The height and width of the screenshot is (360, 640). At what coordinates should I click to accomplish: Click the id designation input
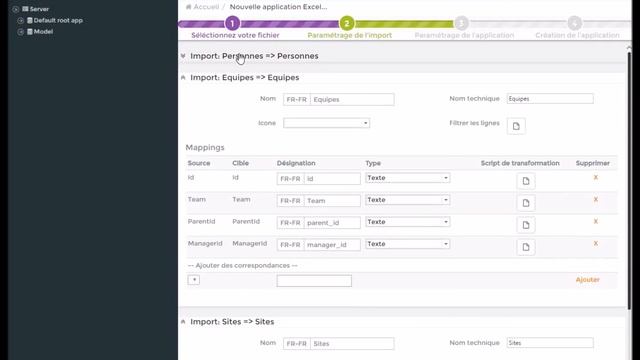[332, 179]
